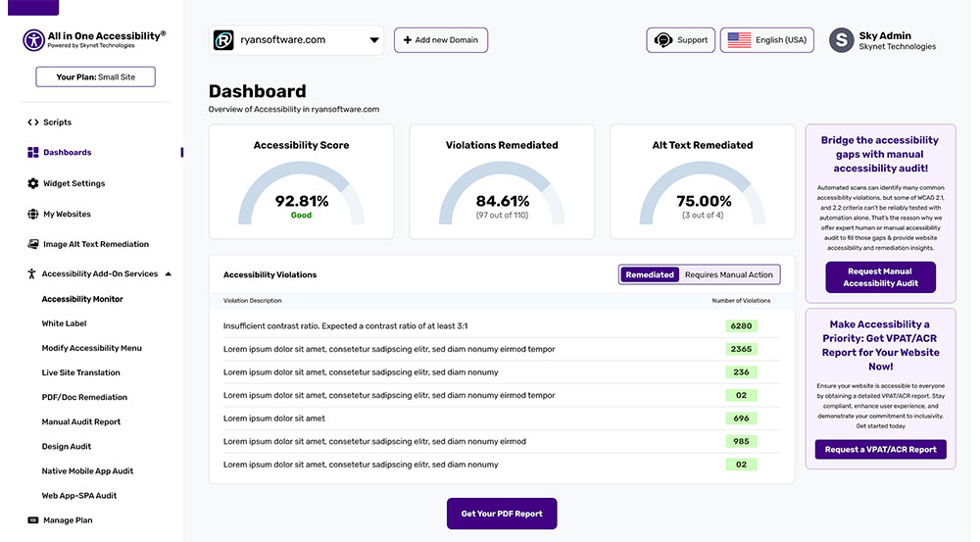Click the Add new Domain button
Image resolution: width=980 pixels, height=542 pixels.
[x=441, y=40]
